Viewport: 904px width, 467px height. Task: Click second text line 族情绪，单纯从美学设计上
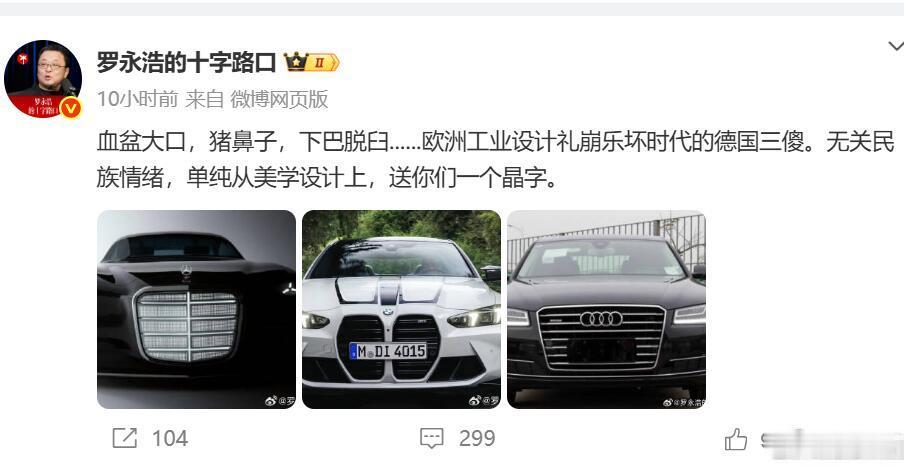[x=327, y=178]
